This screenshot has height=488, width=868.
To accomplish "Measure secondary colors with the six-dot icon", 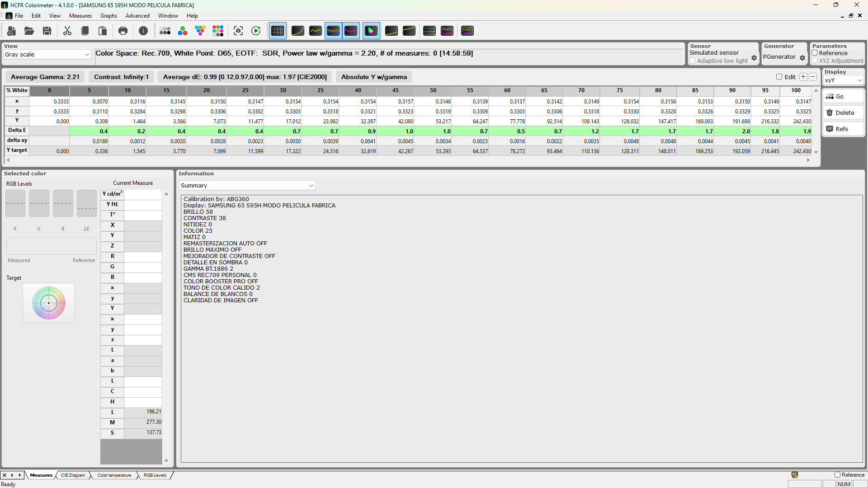I will click(200, 31).
